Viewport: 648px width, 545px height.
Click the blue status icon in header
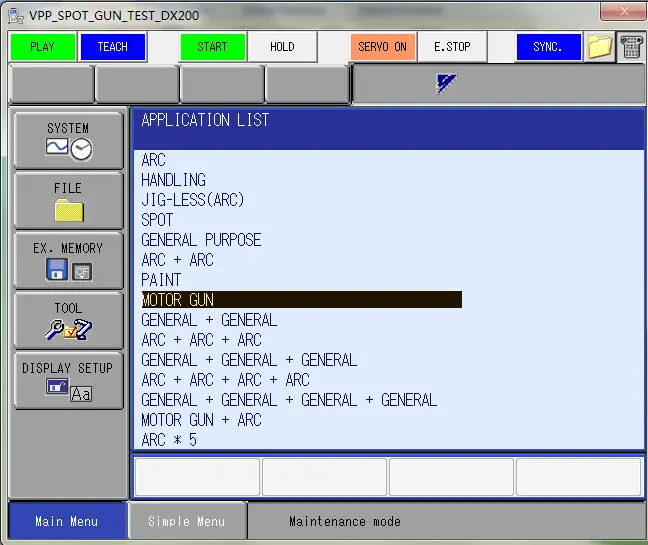tap(446, 84)
